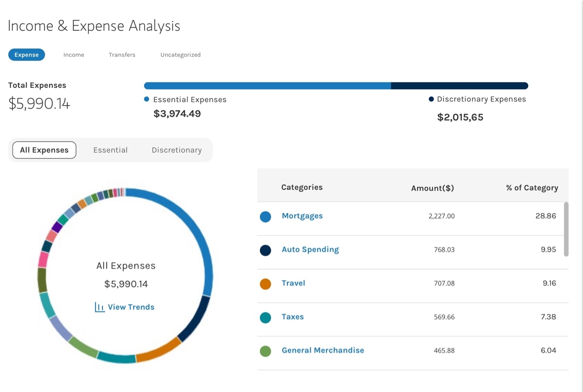The image size is (583, 392).
Task: Switch to the Discretionary expenses view
Action: 176,150
